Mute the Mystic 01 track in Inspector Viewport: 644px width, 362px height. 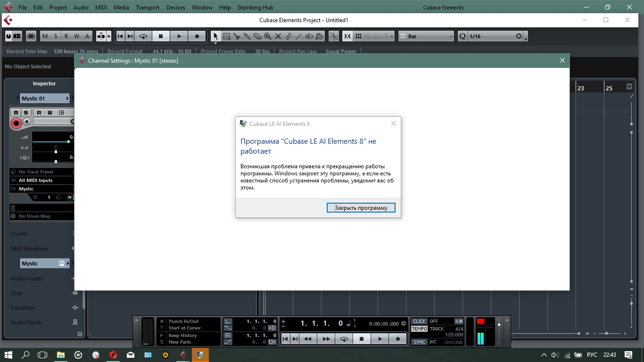pos(16,113)
